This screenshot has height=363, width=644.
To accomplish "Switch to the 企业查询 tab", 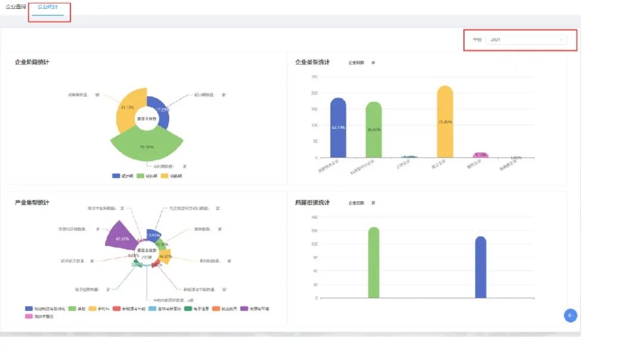I will [x=16, y=7].
